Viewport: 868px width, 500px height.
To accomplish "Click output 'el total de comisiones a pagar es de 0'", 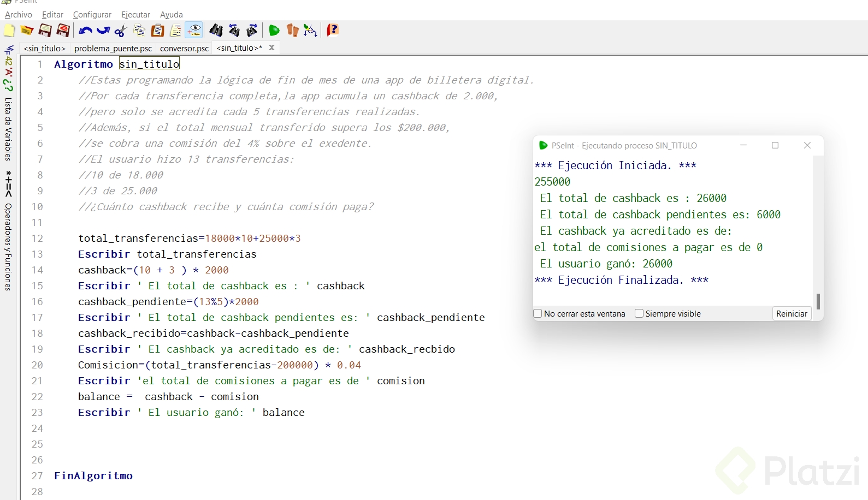I will tap(648, 247).
